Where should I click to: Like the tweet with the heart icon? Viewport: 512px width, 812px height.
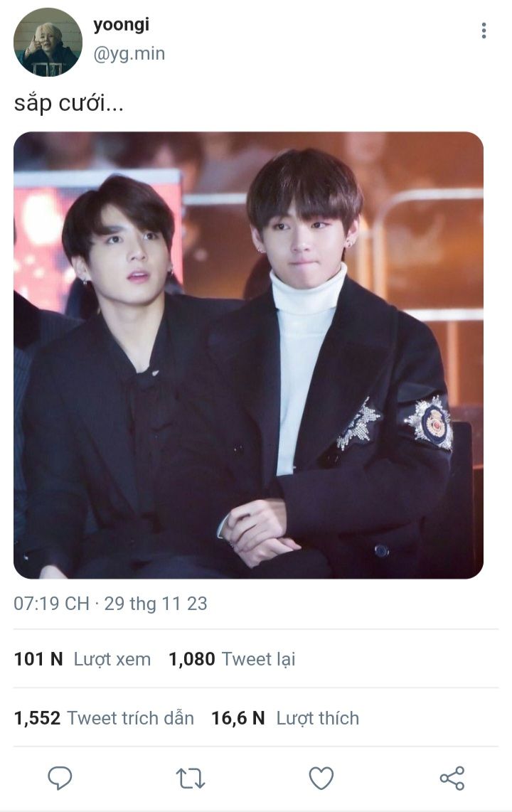click(x=321, y=779)
